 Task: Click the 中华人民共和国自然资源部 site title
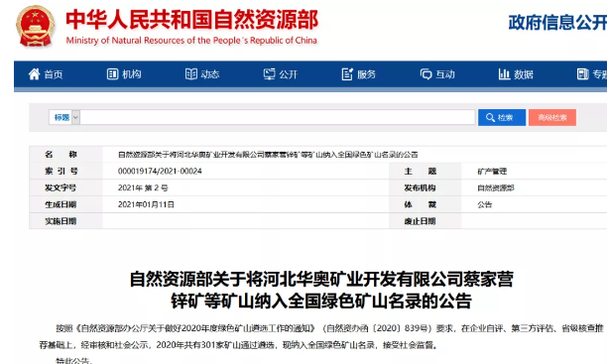tap(192, 20)
